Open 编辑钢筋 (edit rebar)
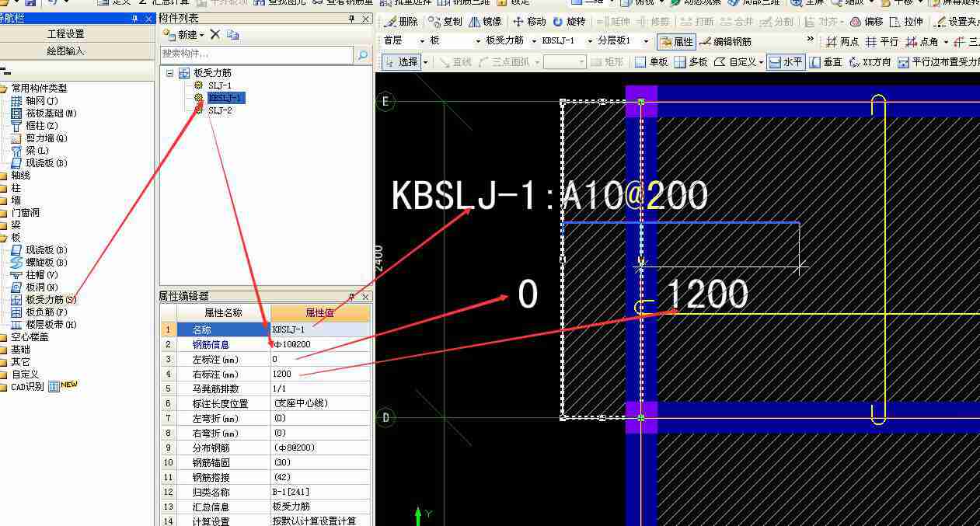Viewport: 980px width, 526px height. tap(726, 41)
